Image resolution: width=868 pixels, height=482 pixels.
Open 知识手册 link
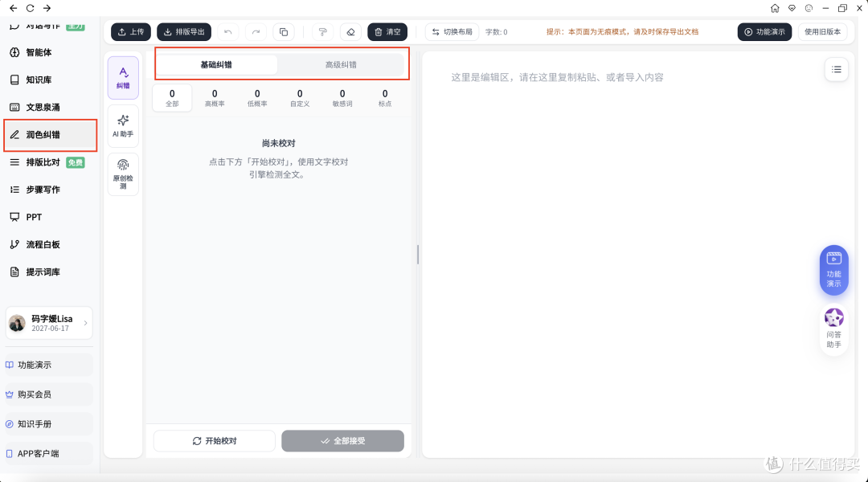[x=49, y=424]
